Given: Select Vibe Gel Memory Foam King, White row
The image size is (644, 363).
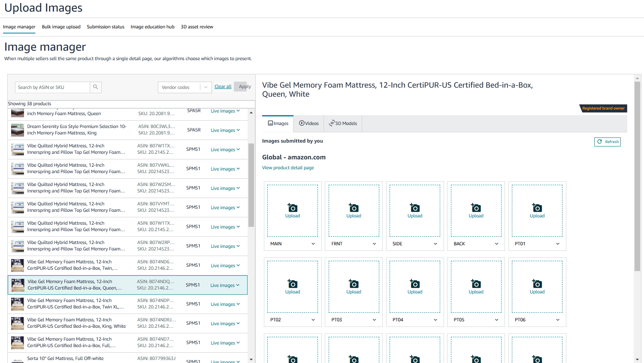Looking at the screenshot, I should tap(128, 323).
